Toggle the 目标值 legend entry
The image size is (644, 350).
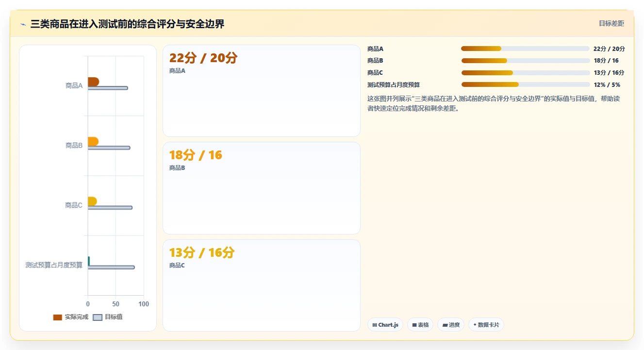(x=107, y=317)
